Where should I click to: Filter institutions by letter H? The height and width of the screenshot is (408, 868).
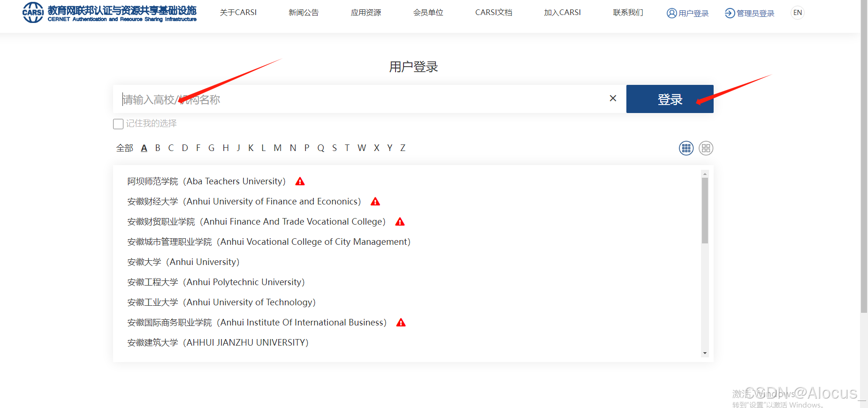226,148
